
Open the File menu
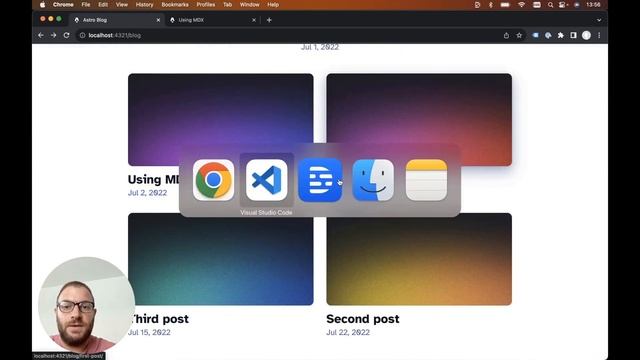coord(86,5)
